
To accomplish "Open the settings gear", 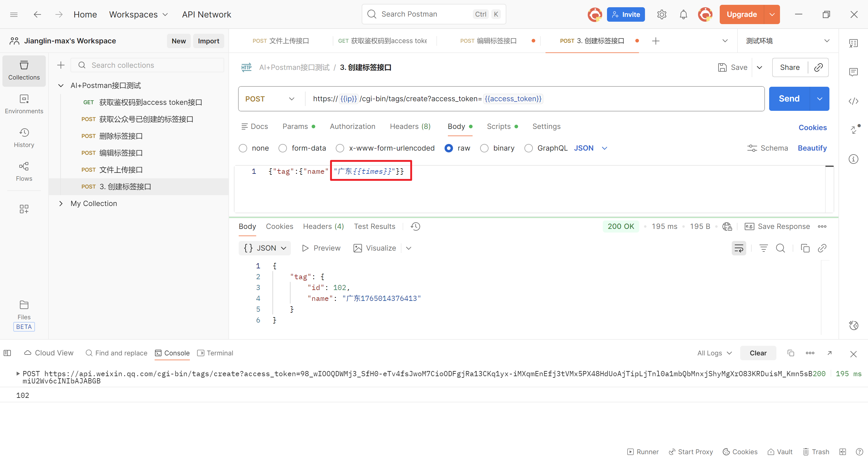I will coord(662,14).
